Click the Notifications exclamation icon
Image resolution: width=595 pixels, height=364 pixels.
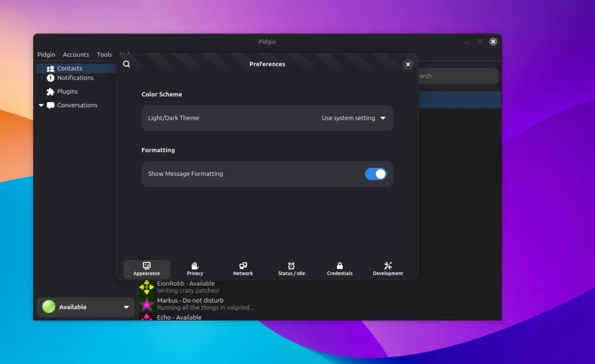tap(52, 77)
